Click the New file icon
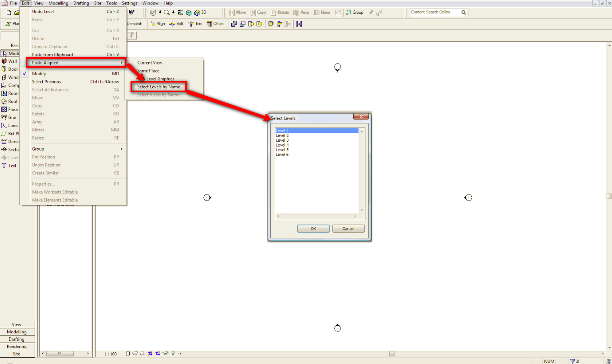The height and width of the screenshot is (364, 612). point(9,12)
